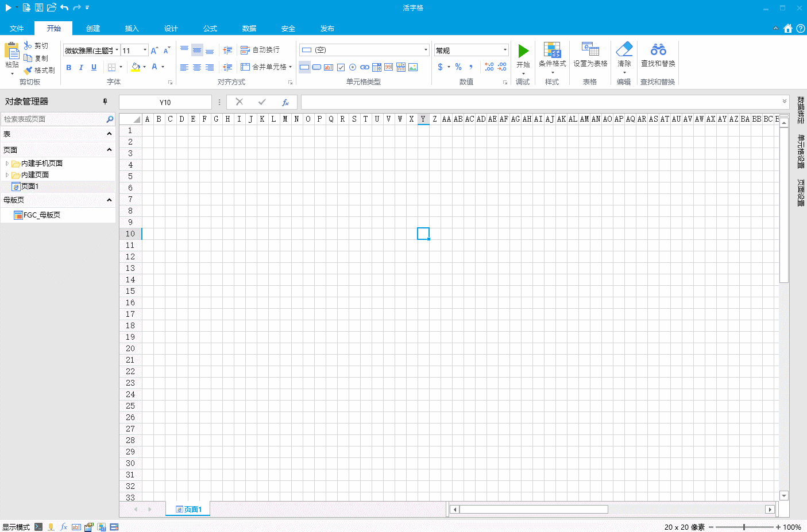This screenshot has height=532, width=807.
Task: Choose the hyperlink cell type icon
Action: 365,67
